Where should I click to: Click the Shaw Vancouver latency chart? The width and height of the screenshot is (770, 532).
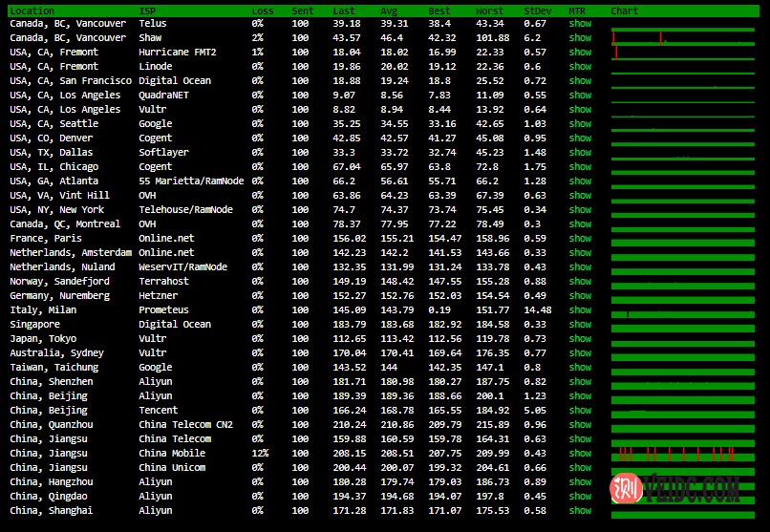[x=683, y=37]
